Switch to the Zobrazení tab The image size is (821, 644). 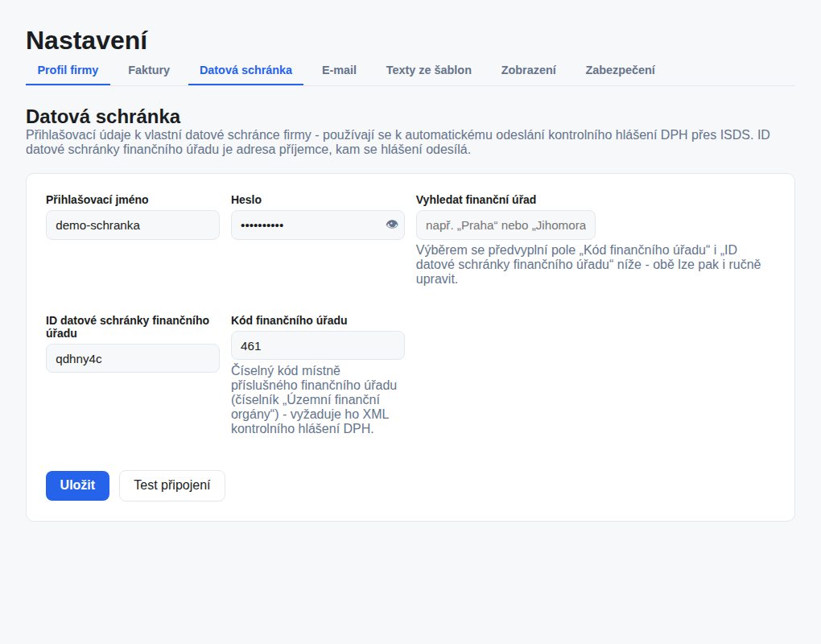click(528, 70)
